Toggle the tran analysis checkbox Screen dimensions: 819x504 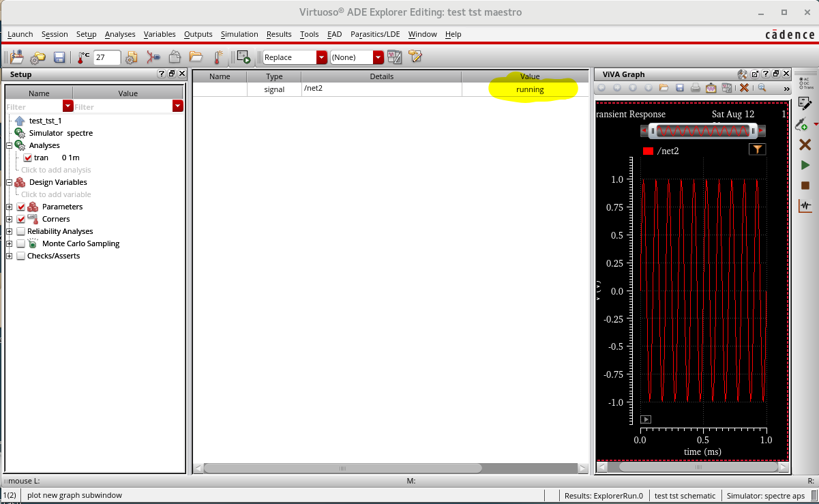28,158
